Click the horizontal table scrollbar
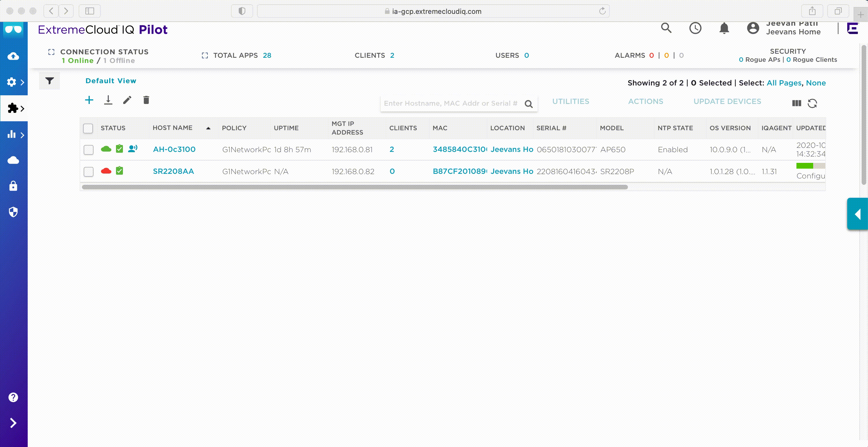 (x=354, y=187)
